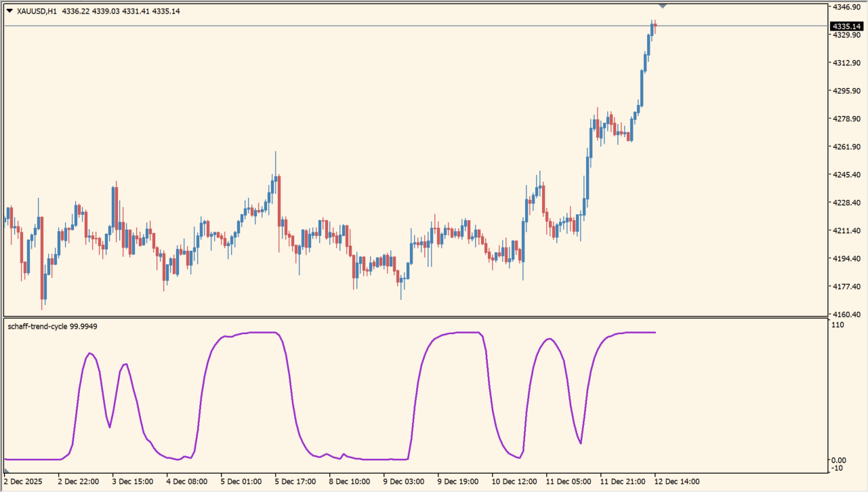Click the 2 Dec 2025 date on time axis
The height and width of the screenshot is (492, 868).
click(23, 482)
